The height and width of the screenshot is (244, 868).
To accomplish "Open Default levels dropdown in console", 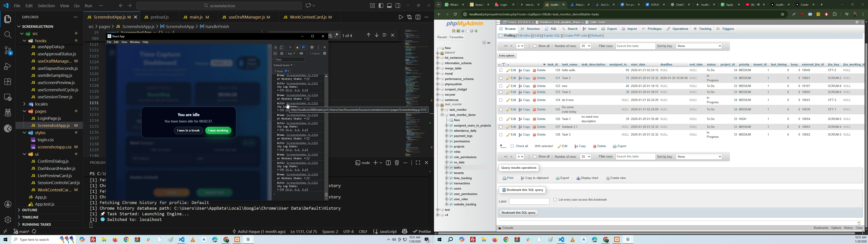I will [283, 65].
